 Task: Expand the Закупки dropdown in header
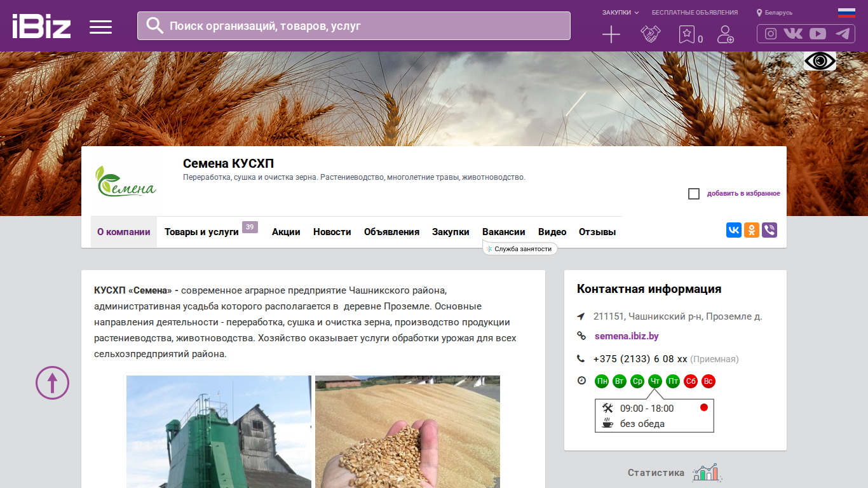tap(620, 12)
